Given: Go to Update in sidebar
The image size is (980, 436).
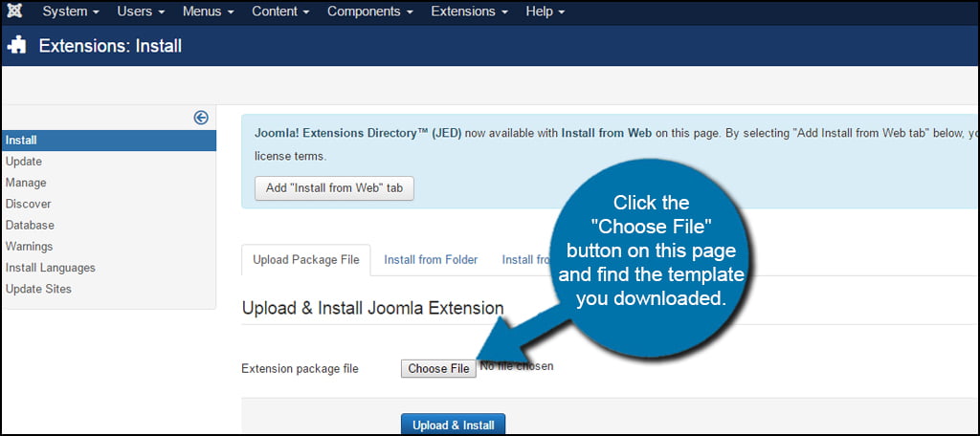Looking at the screenshot, I should 24,162.
